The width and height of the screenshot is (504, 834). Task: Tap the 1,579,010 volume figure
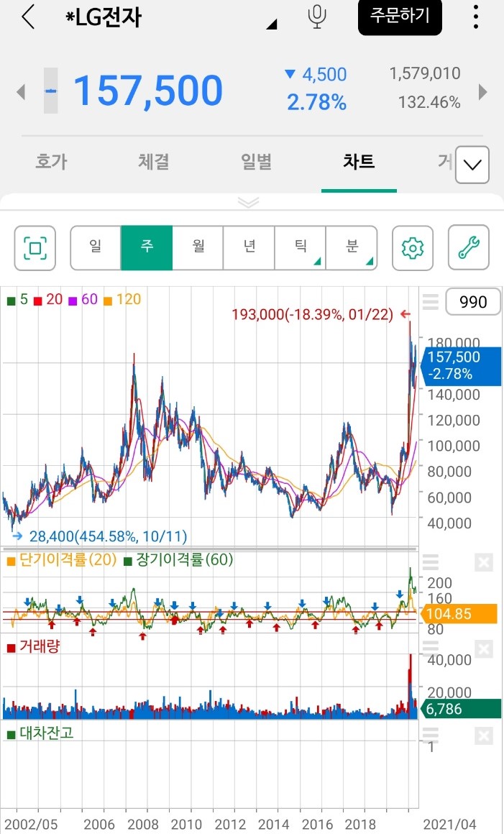(425, 73)
